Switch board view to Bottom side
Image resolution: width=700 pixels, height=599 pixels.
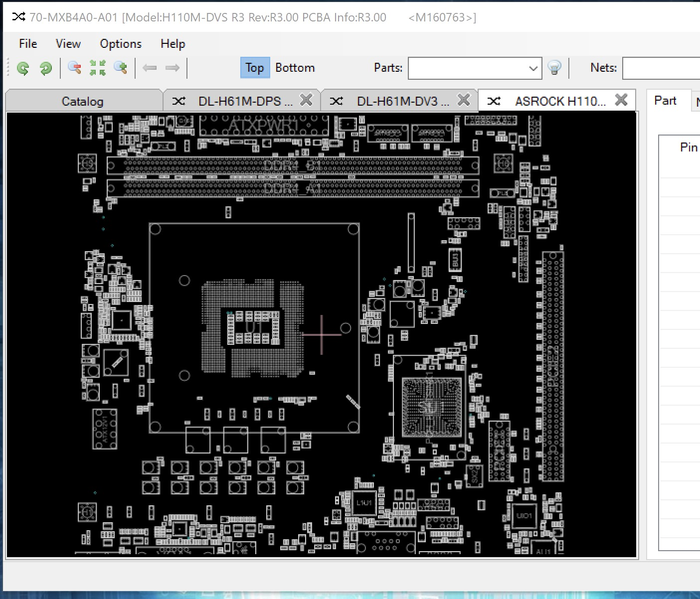(x=295, y=68)
